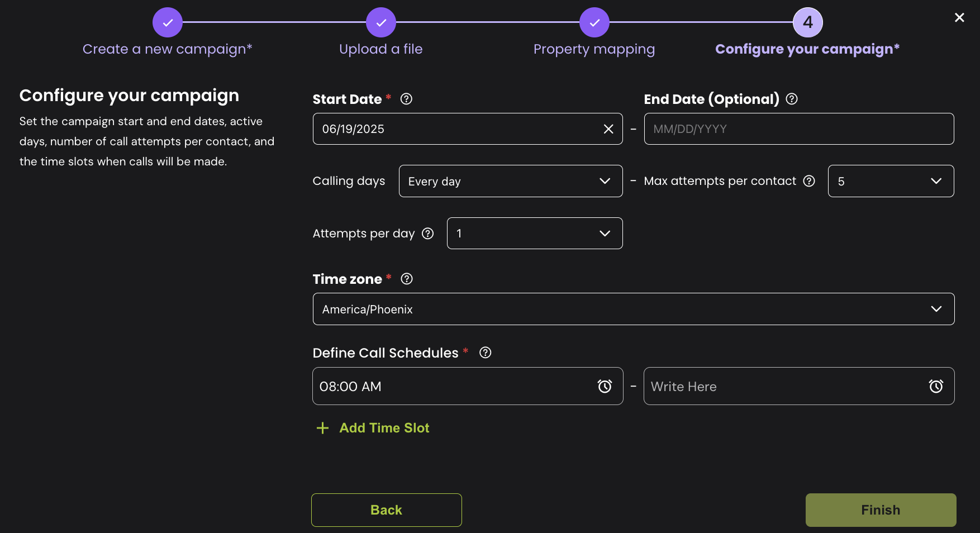Go to the Create a new campaign step
The width and height of the screenshot is (980, 533).
point(168,22)
